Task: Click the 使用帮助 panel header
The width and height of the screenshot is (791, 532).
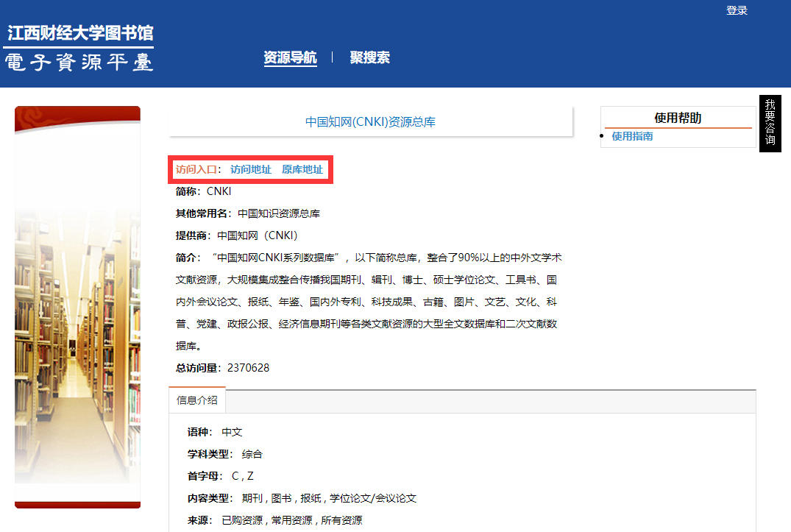Action: [x=678, y=118]
